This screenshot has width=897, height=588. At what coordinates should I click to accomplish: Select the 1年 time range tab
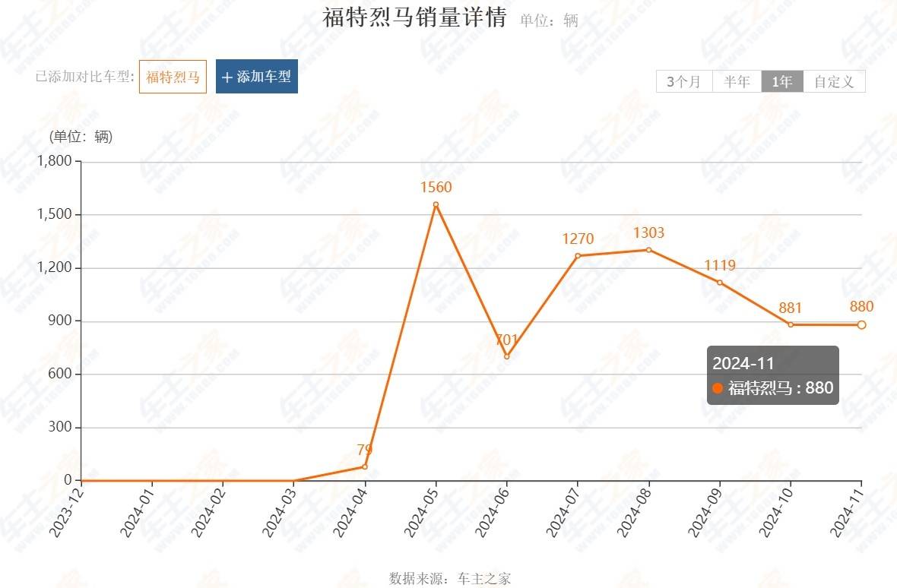[x=782, y=81]
